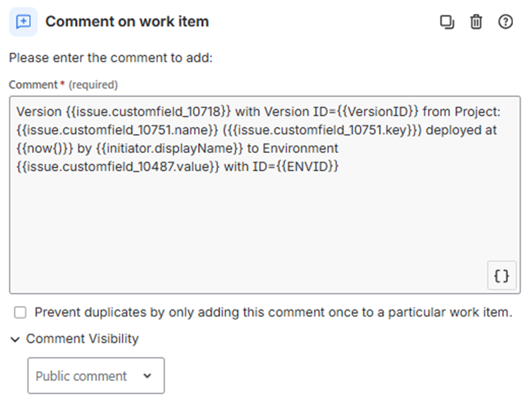532x398 pixels.
Task: Enable the Prevent duplicates checkbox
Action: (21, 313)
